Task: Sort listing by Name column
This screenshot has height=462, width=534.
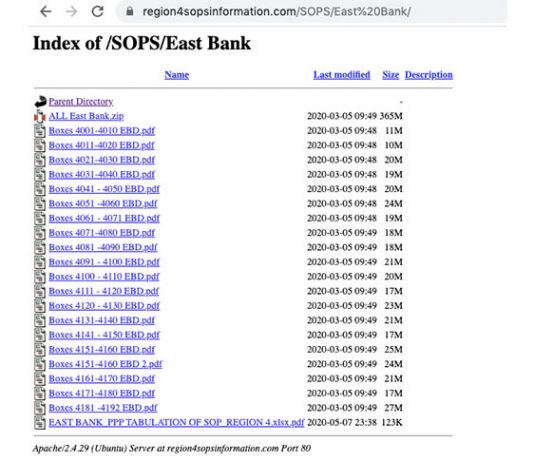Action: point(177,75)
